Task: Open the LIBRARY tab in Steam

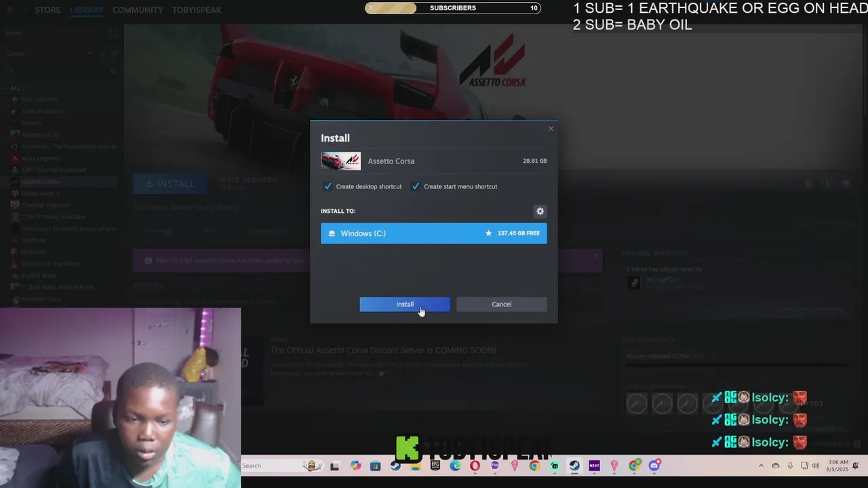Action: tap(86, 10)
